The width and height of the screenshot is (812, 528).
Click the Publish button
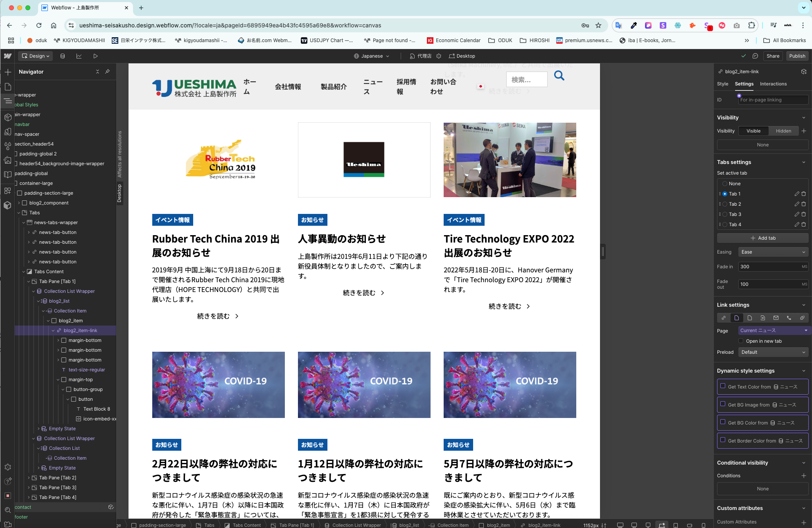[x=797, y=56]
